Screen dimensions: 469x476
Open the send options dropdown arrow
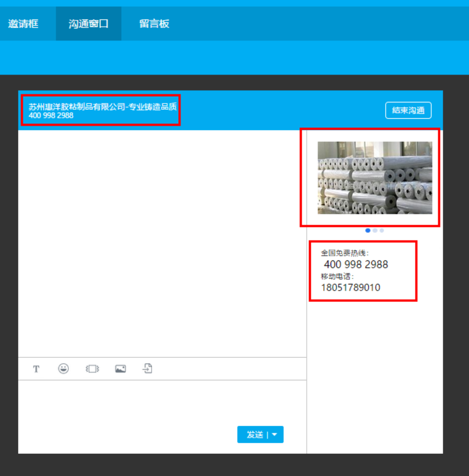coord(274,434)
